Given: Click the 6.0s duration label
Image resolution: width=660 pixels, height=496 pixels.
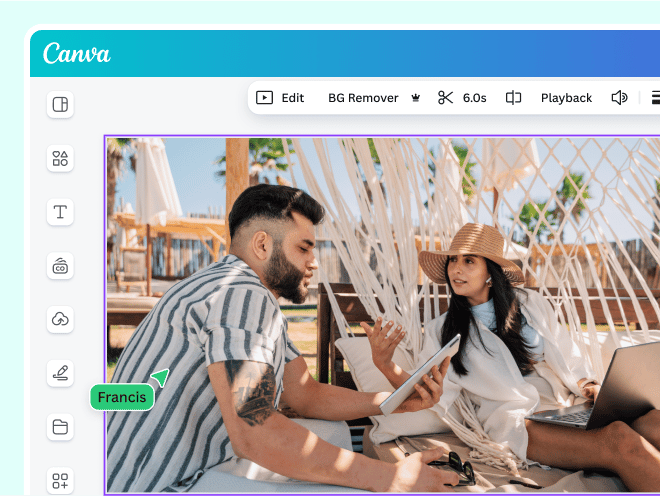Looking at the screenshot, I should [x=475, y=98].
